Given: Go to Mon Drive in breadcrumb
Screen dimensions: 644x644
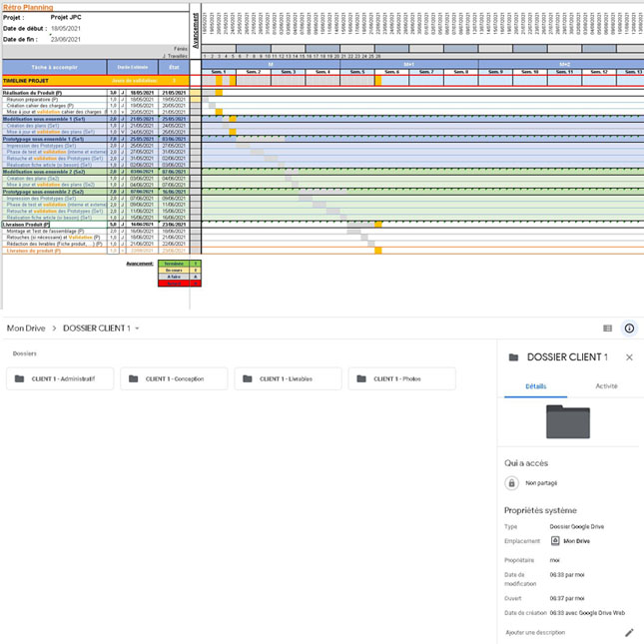Looking at the screenshot, I should coord(27,328).
